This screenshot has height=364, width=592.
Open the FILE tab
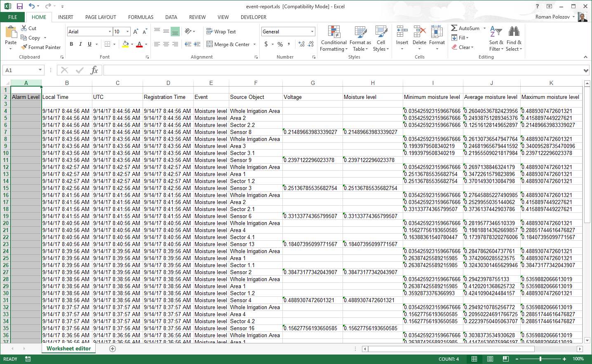(x=13, y=17)
